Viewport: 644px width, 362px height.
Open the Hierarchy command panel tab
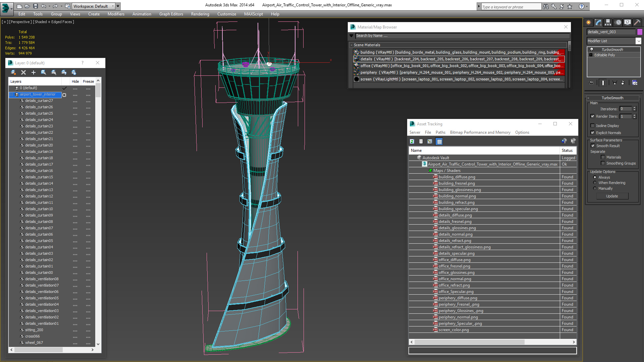(608, 22)
